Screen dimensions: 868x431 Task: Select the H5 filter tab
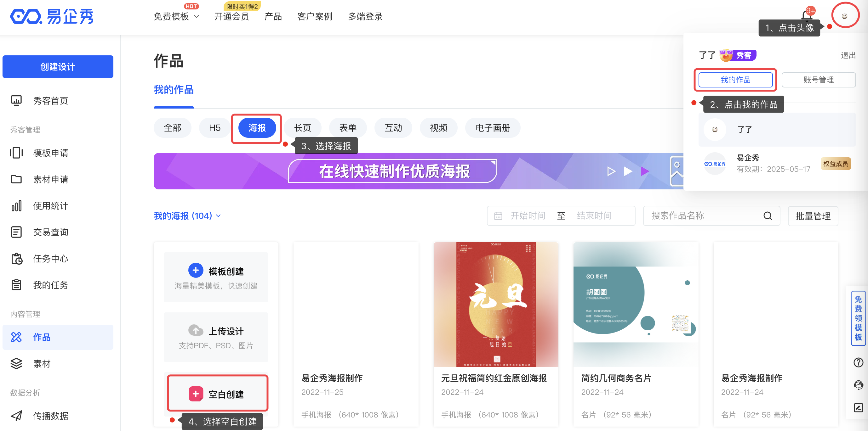click(215, 128)
